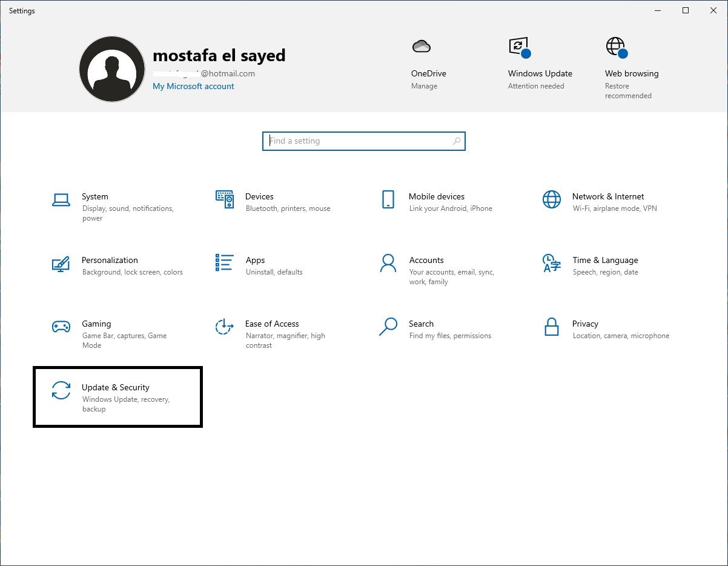728x566 pixels.
Task: Click the user profile picture
Action: tap(112, 68)
